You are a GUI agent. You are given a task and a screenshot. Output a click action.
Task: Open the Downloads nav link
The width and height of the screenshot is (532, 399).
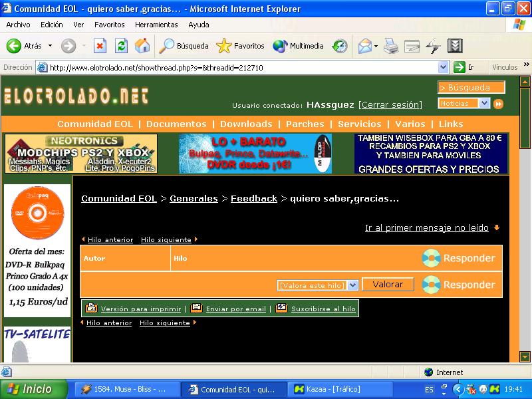pyautogui.click(x=246, y=124)
